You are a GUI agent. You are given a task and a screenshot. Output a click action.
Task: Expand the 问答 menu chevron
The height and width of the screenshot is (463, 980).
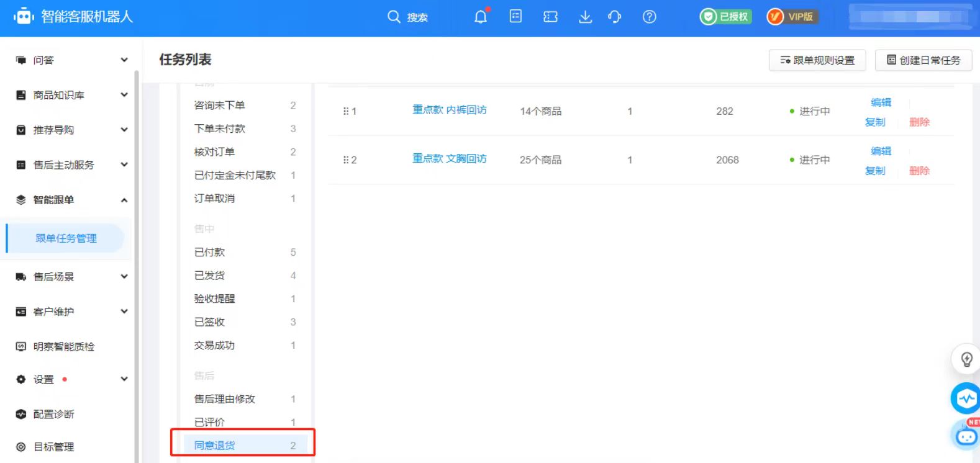[x=124, y=60]
